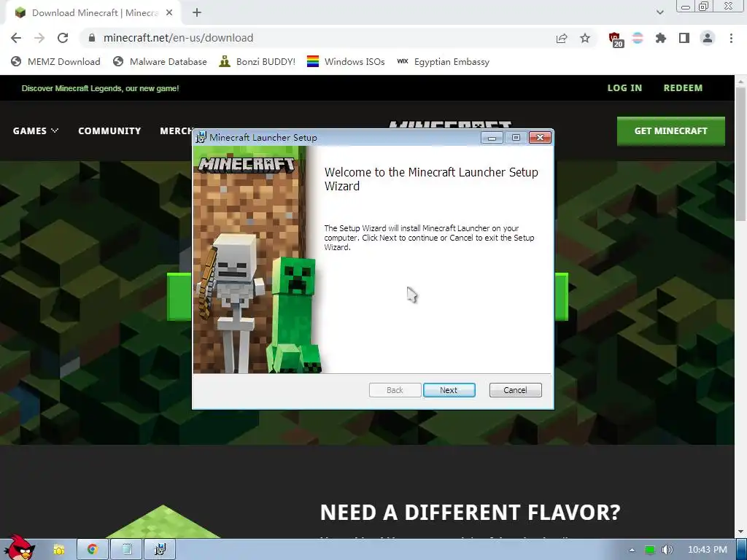Go back in the Chrome browser
Screen dimensions: 747x560
(16, 38)
